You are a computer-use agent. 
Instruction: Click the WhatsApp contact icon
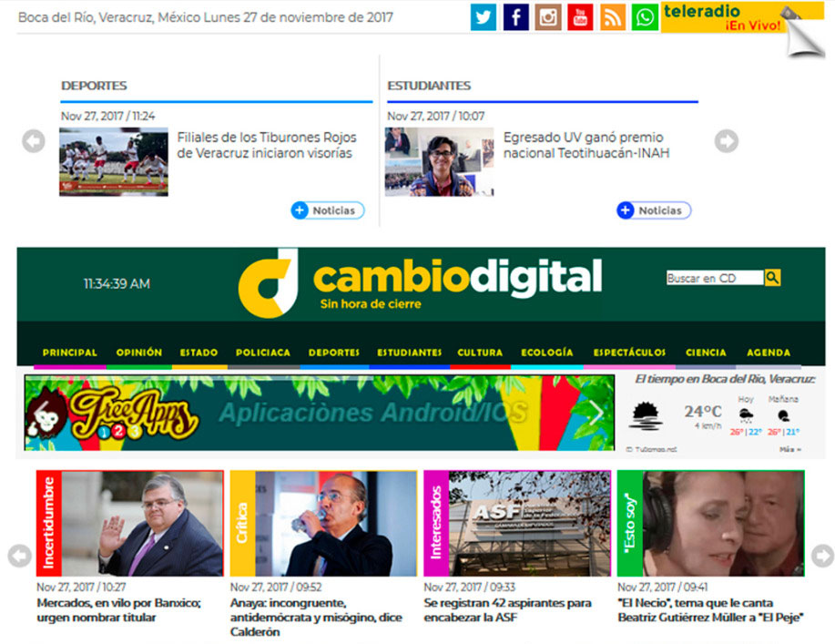tap(645, 17)
